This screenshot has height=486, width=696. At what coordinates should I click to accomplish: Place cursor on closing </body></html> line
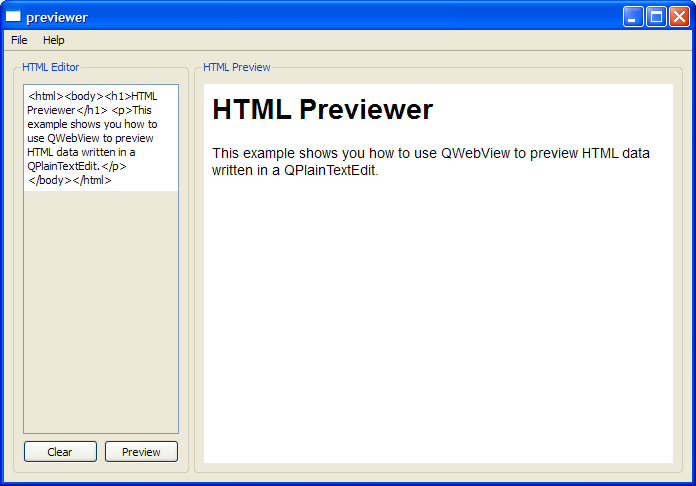70,180
